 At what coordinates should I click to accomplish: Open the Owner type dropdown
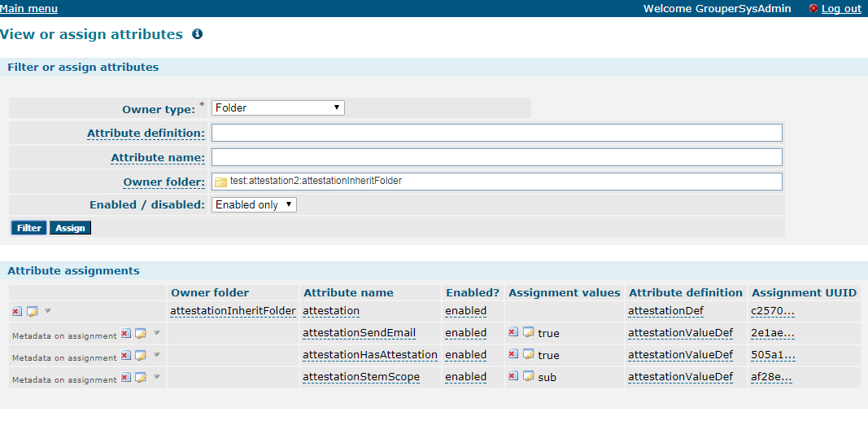point(278,107)
